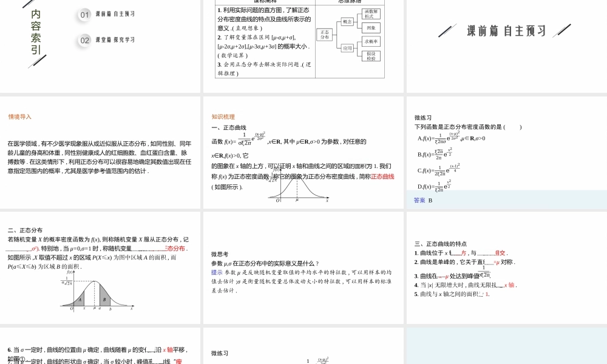Click the 函数解析式 node in the mind map
The width and height of the screenshot is (607, 364).
pos(371,14)
